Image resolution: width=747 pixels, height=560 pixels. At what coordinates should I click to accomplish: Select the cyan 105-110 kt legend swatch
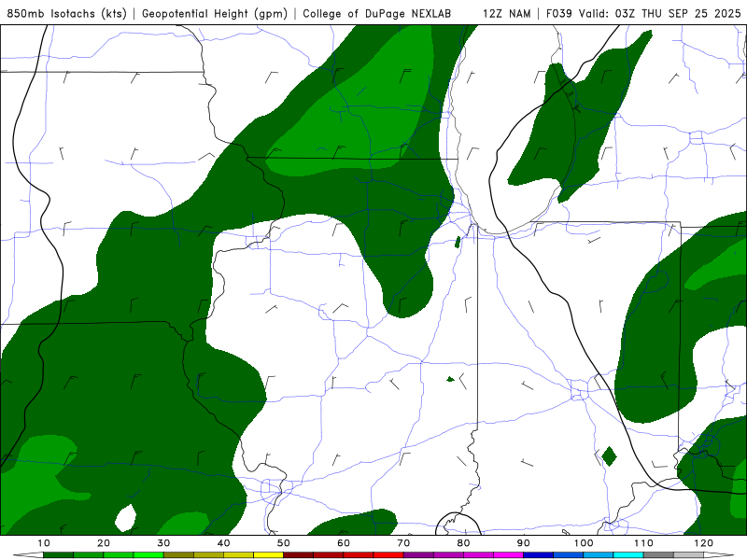click(628, 555)
